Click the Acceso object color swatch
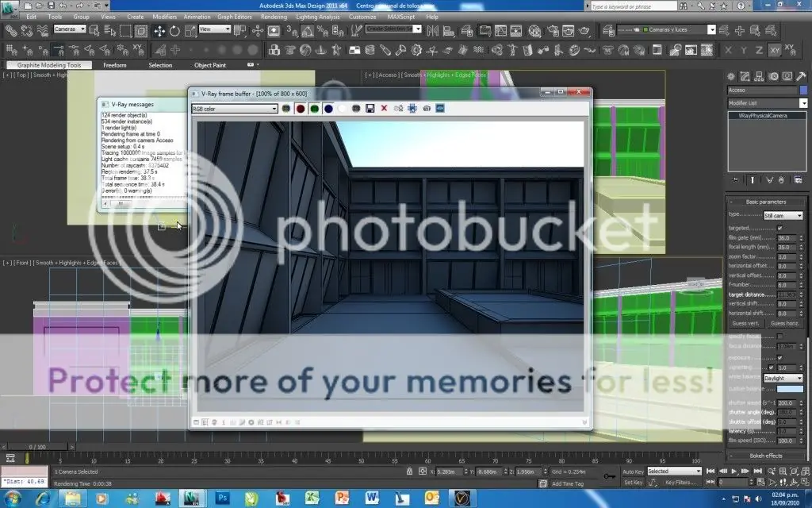812x508 pixels. [x=803, y=90]
